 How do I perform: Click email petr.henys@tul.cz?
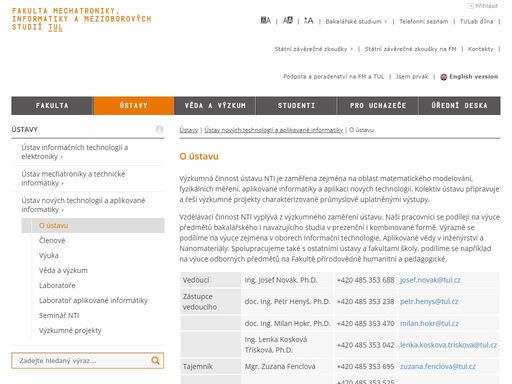tap(429, 302)
